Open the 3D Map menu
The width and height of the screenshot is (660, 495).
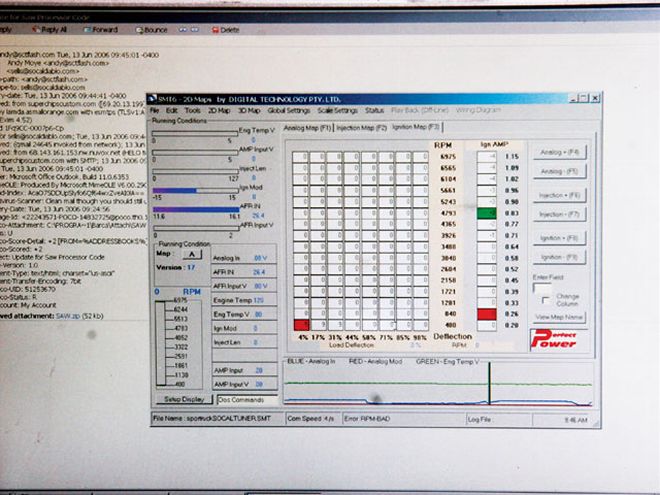point(249,110)
